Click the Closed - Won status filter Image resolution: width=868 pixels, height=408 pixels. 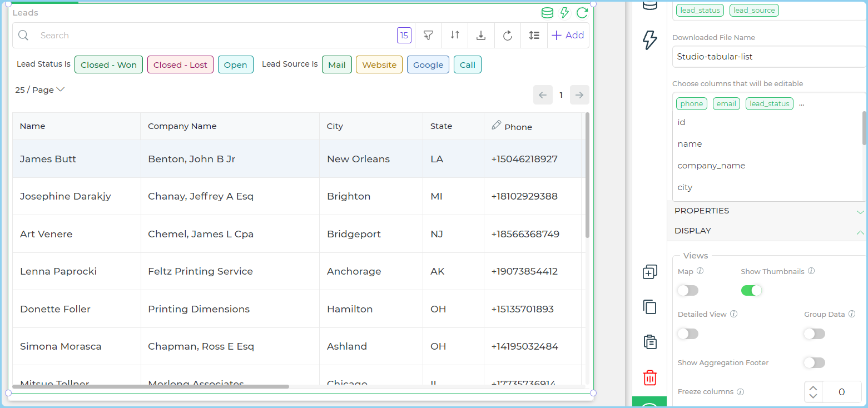108,65
